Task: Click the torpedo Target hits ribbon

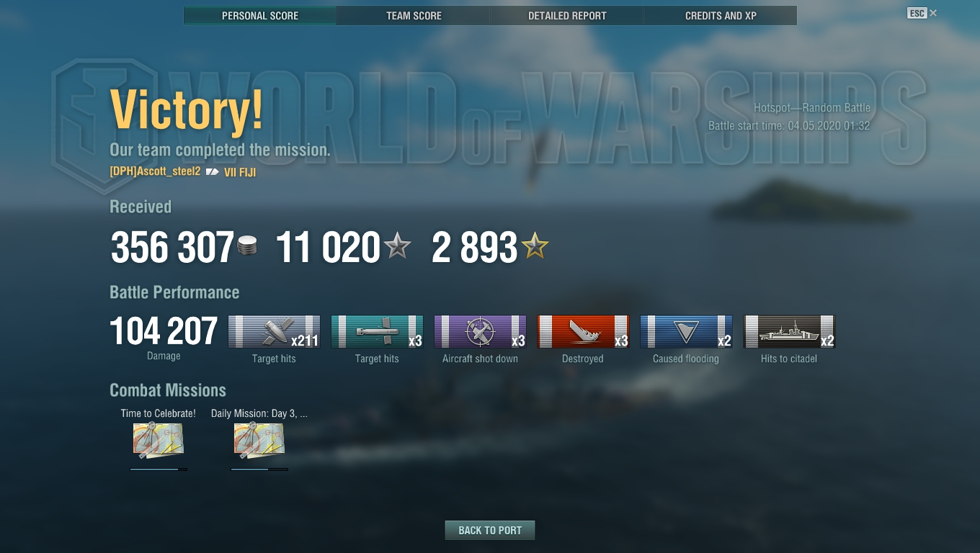Action: (x=377, y=332)
